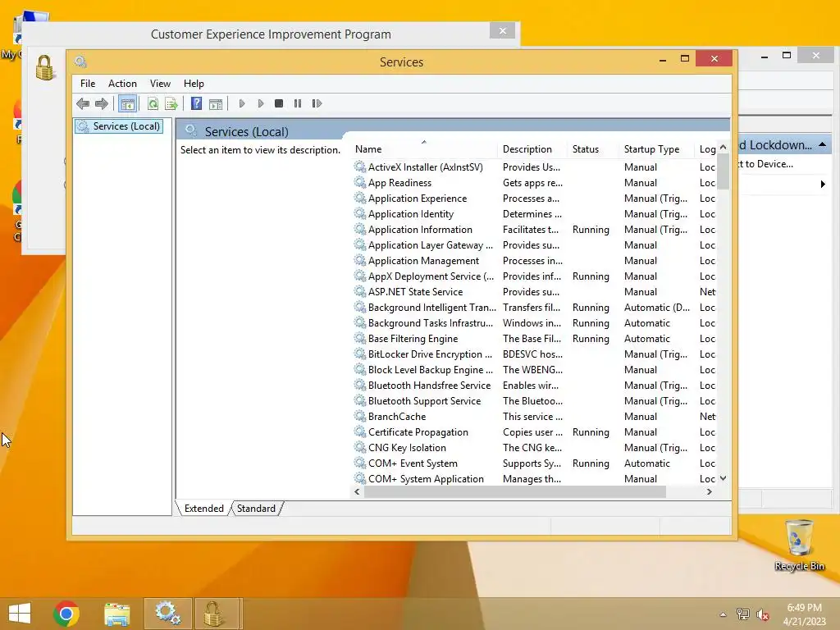840x630 pixels.
Task: Click the horizontal scrollbar right arrow
Action: tap(710, 492)
